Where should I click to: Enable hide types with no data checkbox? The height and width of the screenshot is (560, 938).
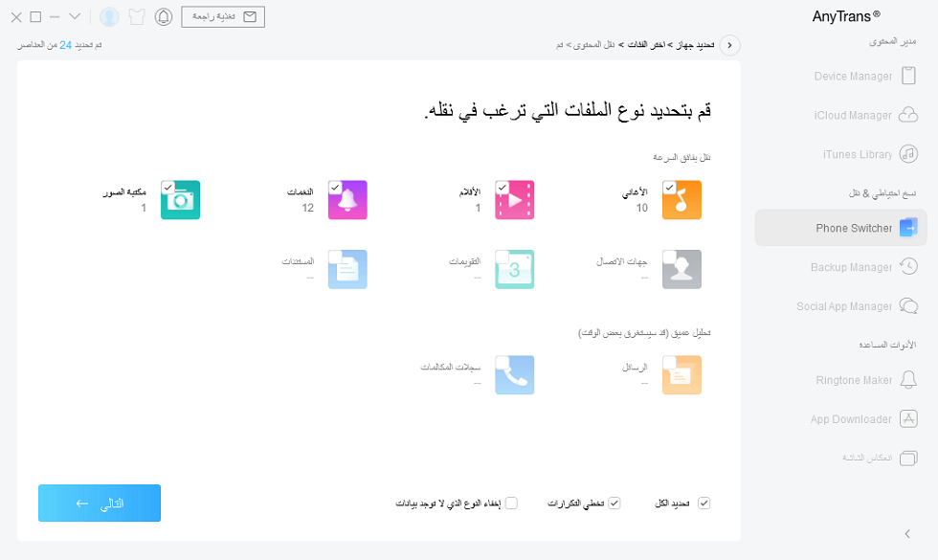click(x=511, y=504)
